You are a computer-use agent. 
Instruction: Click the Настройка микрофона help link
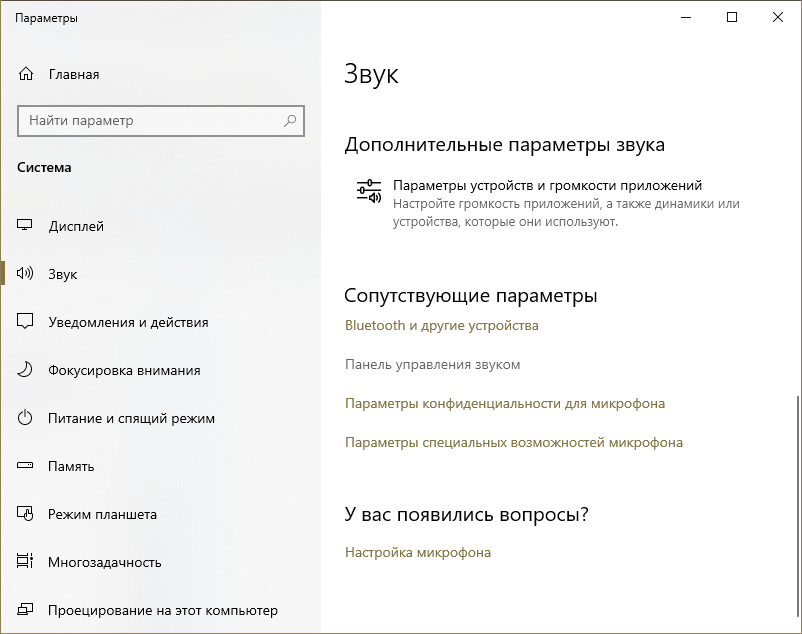pos(417,552)
